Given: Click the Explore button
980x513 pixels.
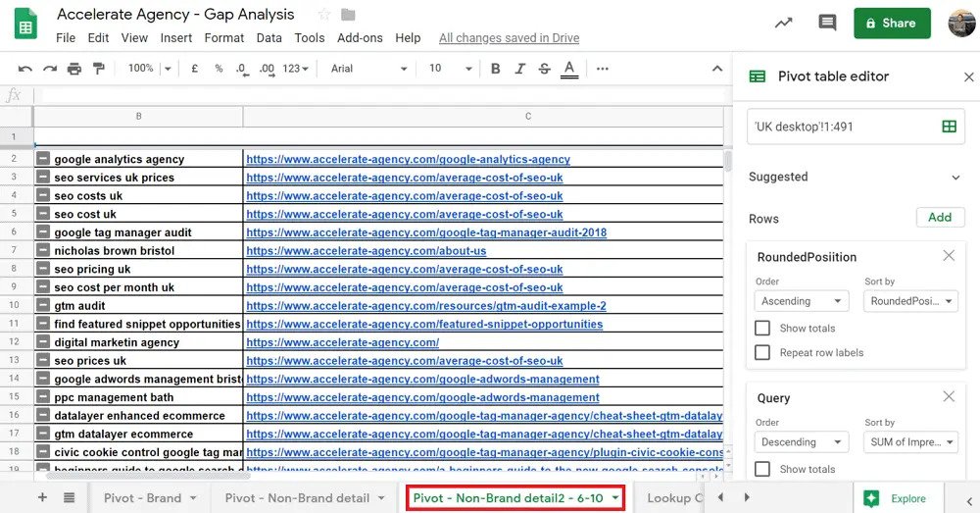Looking at the screenshot, I should click(x=897, y=498).
